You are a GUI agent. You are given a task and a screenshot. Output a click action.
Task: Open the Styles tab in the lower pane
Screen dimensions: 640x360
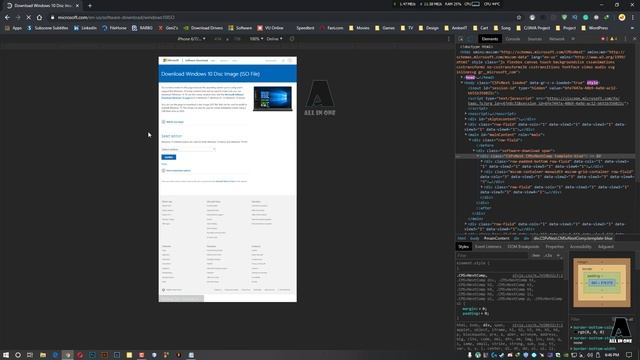pos(463,247)
